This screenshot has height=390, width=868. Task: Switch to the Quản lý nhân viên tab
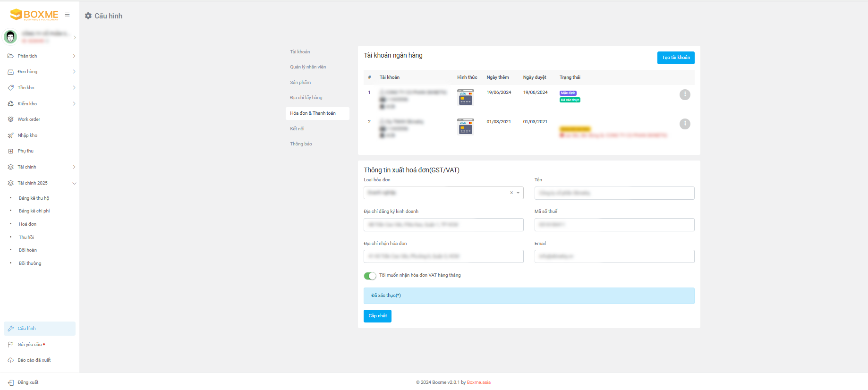coord(308,67)
